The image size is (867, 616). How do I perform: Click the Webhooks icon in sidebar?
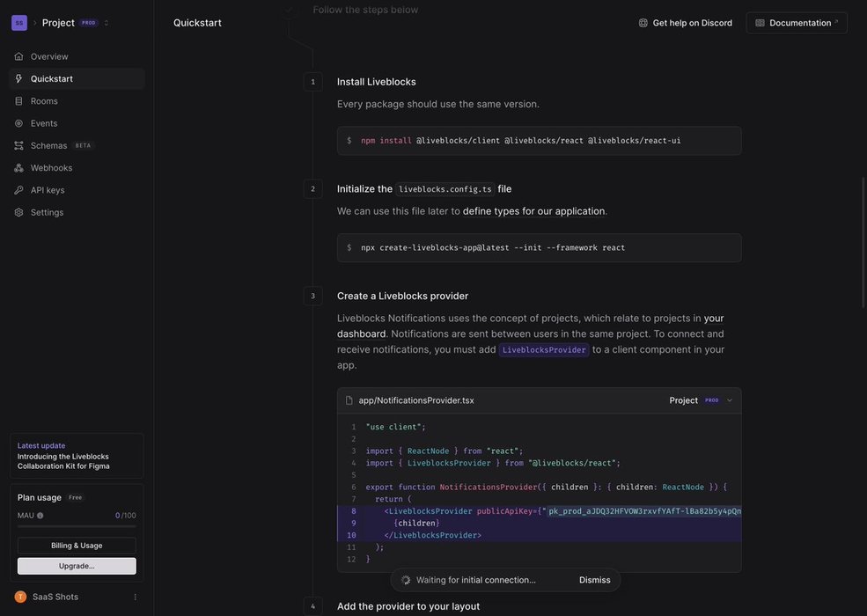click(x=18, y=167)
